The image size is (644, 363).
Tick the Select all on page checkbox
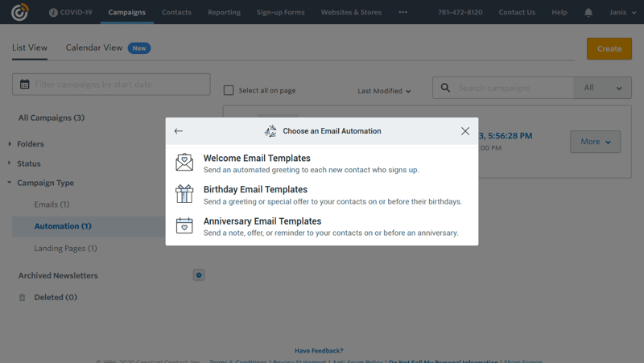(229, 91)
